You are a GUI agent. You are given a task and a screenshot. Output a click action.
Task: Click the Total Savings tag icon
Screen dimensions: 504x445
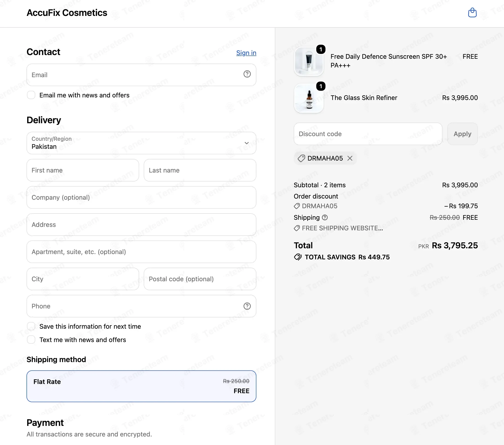[298, 257]
